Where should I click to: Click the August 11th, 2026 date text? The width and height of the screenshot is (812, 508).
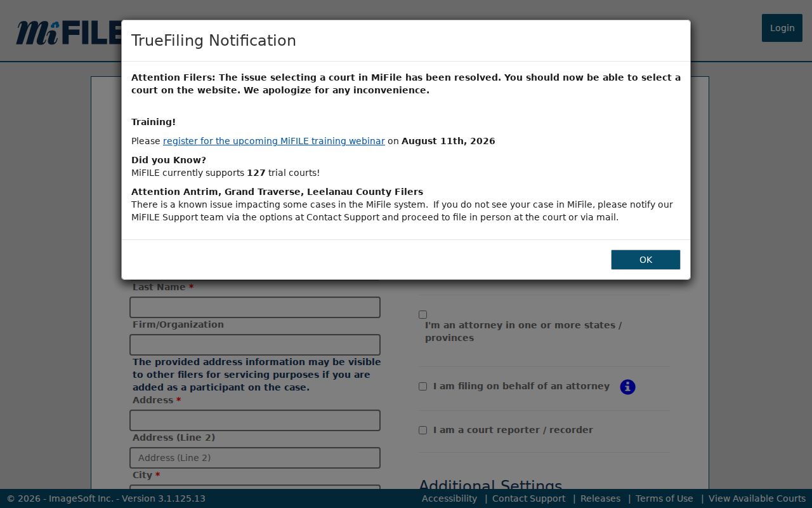point(448,141)
